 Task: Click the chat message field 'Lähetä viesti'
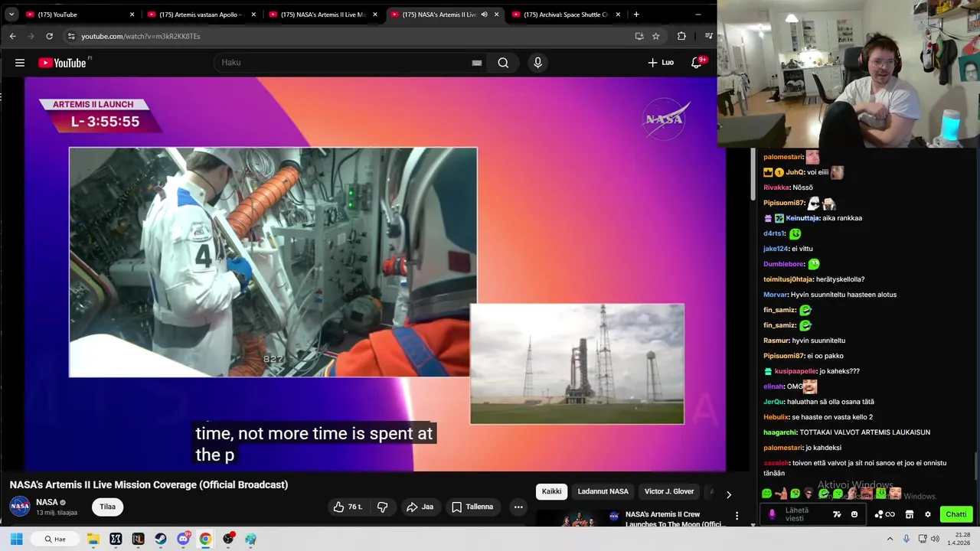(804, 514)
